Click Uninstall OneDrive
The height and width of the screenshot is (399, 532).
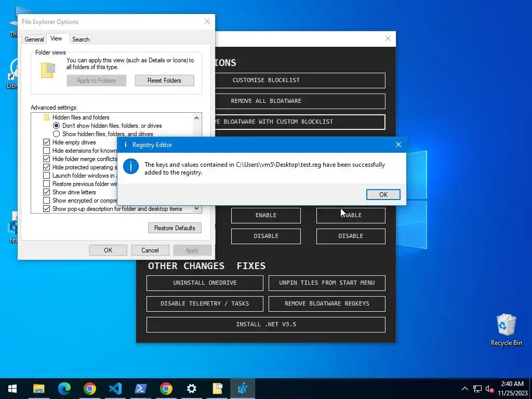[205, 283]
